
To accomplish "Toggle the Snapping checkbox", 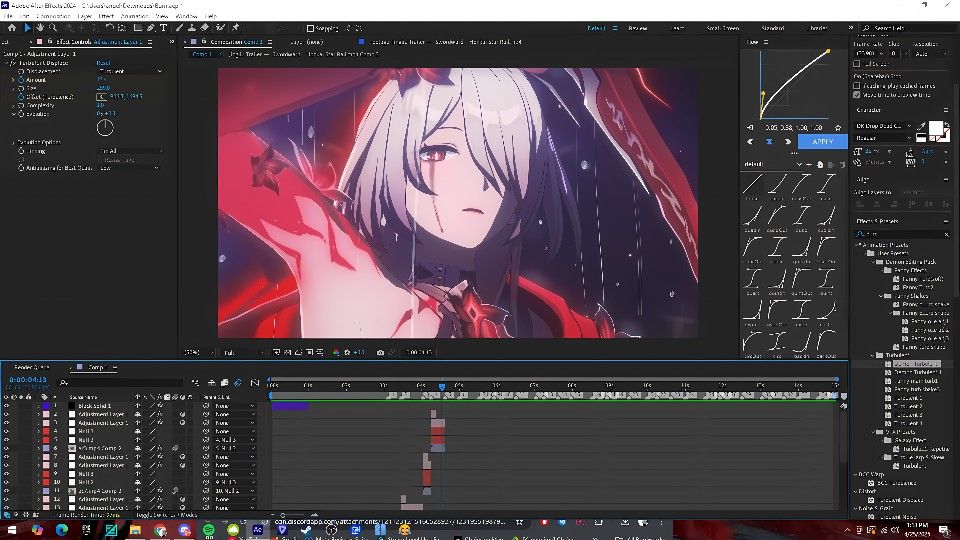I will [x=310, y=28].
